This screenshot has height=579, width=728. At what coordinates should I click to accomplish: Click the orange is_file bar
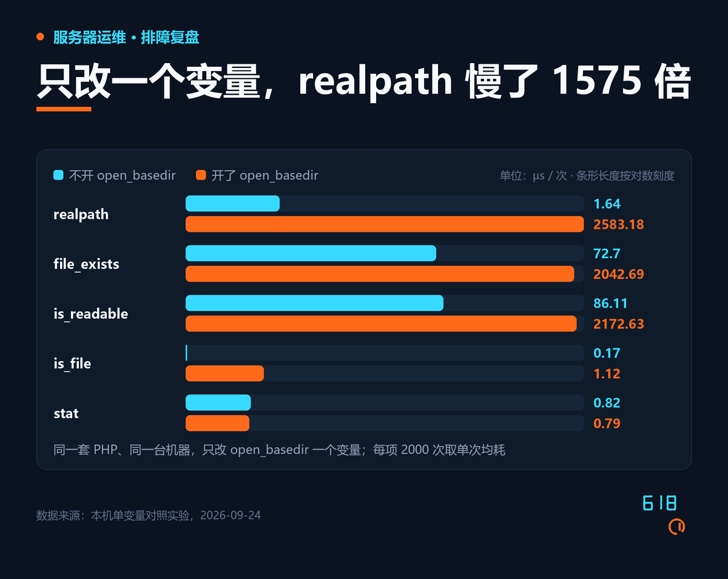tap(224, 374)
